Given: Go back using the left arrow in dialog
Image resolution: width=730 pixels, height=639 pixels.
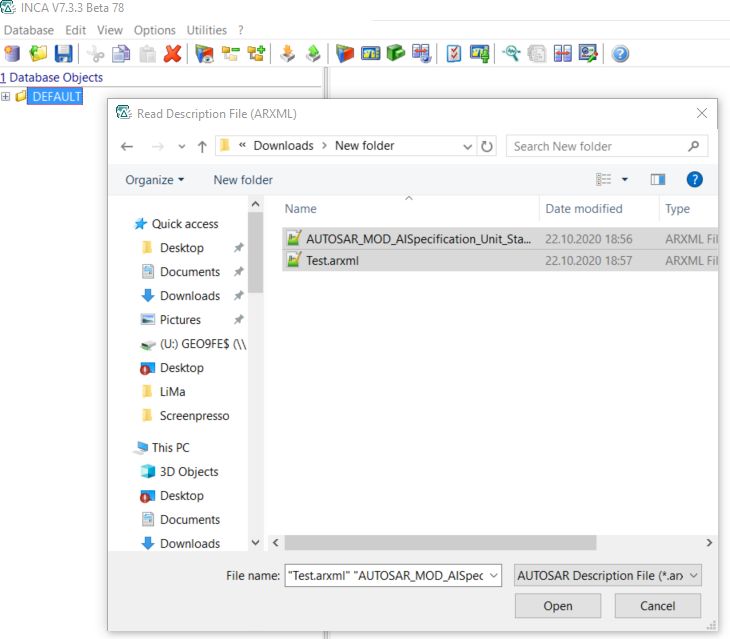Looking at the screenshot, I should 127,147.
